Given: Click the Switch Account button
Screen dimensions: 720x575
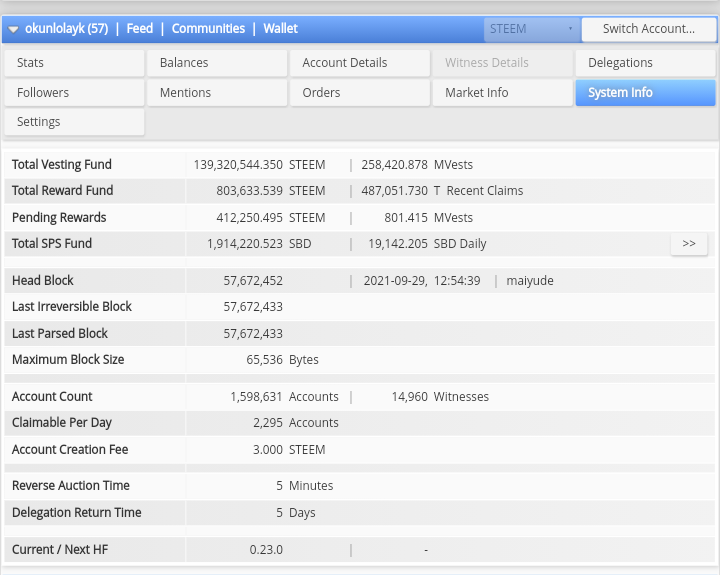Looking at the screenshot, I should tap(648, 29).
